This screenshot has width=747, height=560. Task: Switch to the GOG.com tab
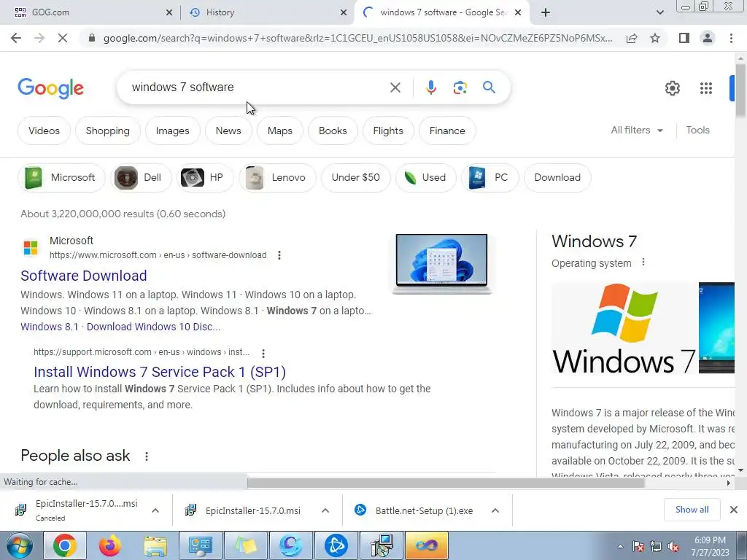[x=90, y=12]
